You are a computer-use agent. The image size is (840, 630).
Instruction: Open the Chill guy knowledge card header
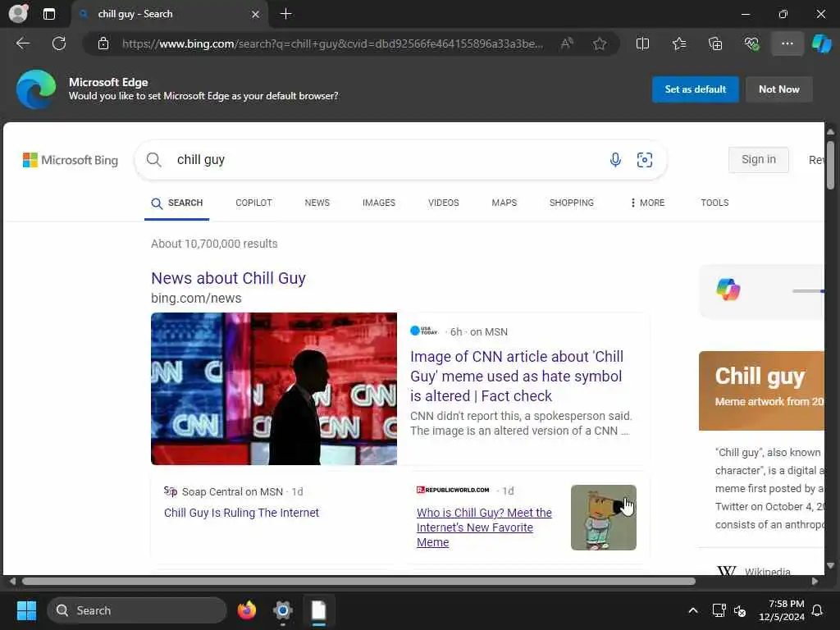tap(761, 390)
